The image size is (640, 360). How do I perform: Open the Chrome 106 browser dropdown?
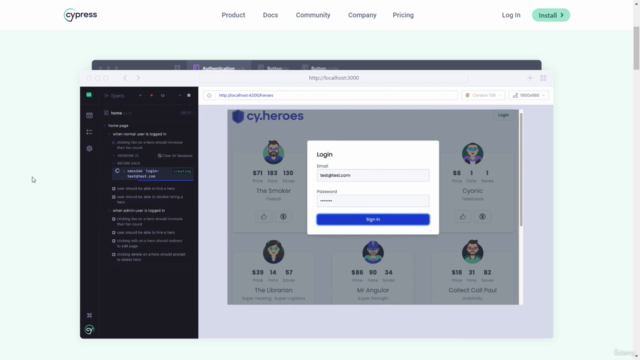(483, 96)
